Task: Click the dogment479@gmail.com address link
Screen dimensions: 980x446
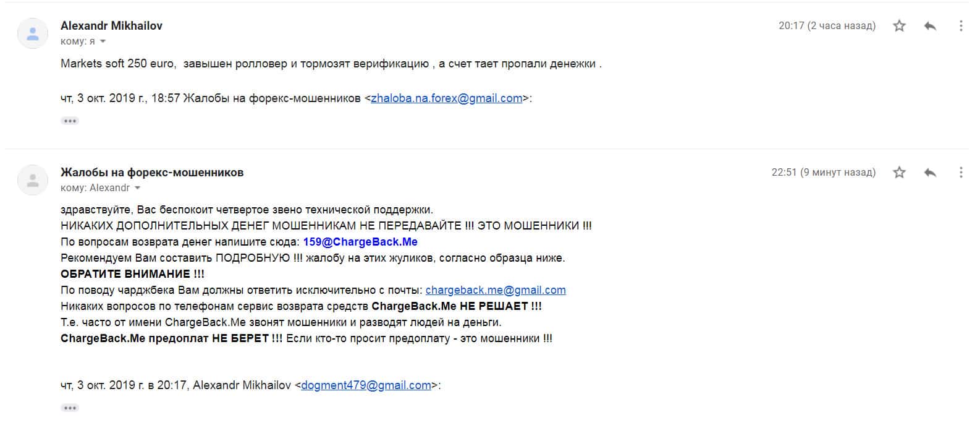Action: (366, 385)
